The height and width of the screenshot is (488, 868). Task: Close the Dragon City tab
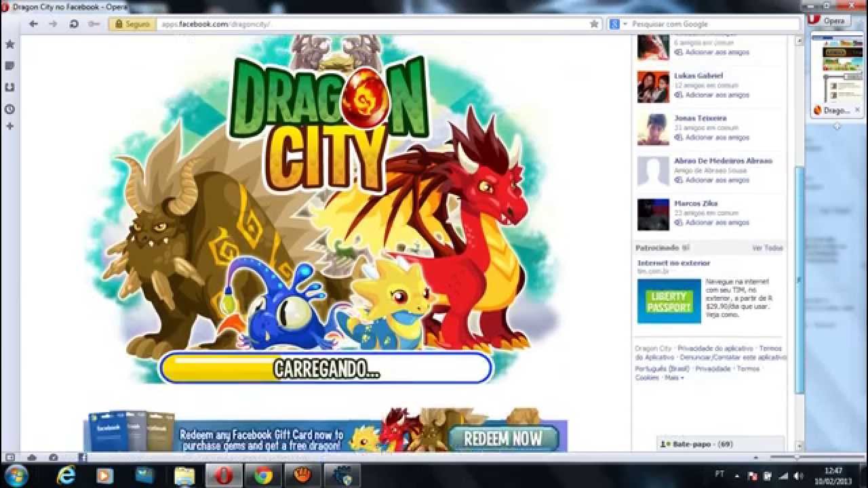click(857, 110)
